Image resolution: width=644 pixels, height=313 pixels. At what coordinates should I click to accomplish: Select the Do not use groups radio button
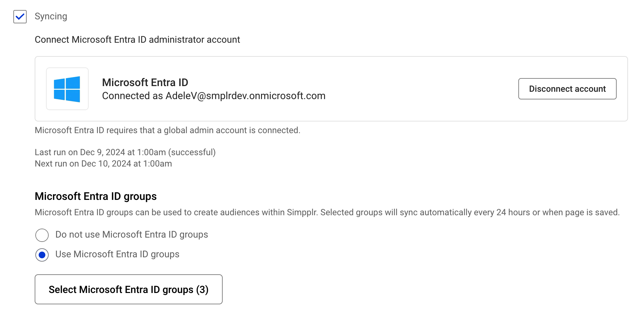coord(42,235)
